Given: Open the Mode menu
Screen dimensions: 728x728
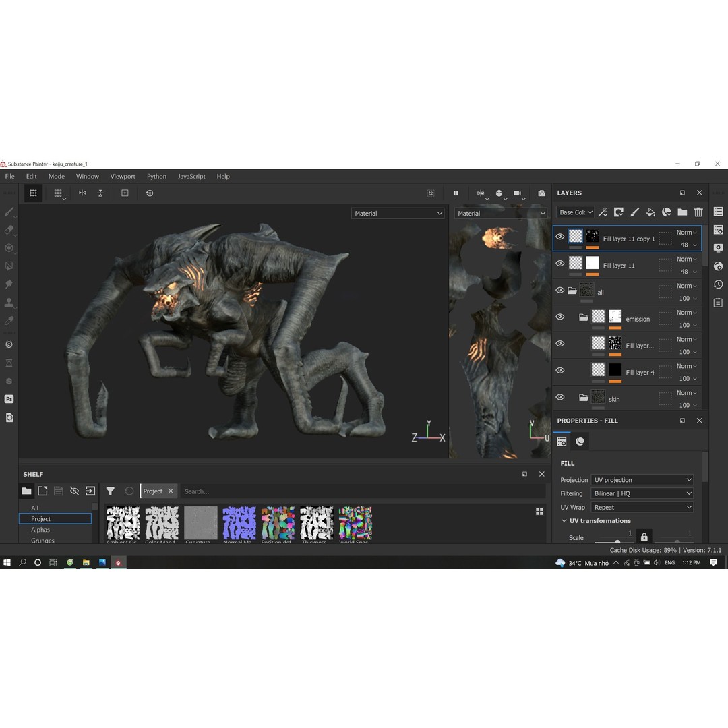Looking at the screenshot, I should 57,177.
